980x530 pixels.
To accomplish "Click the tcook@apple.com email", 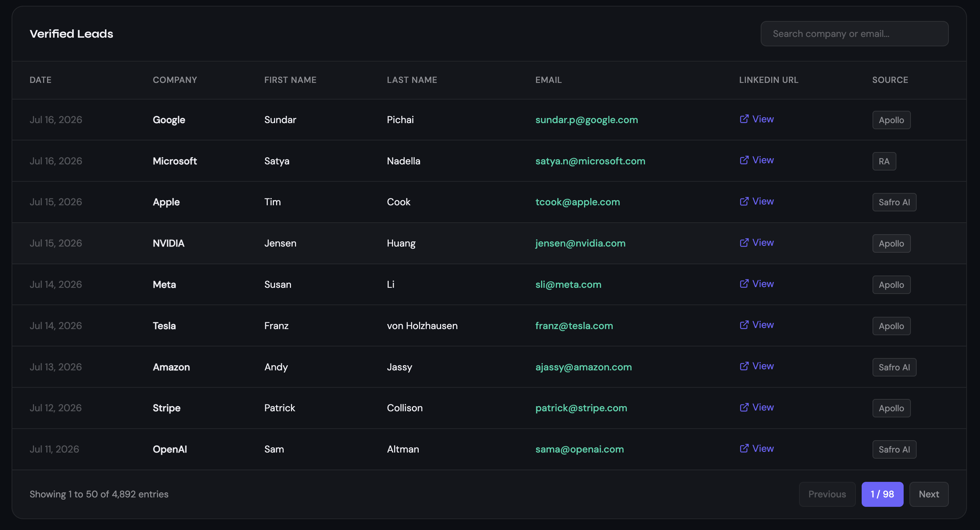I will (578, 202).
